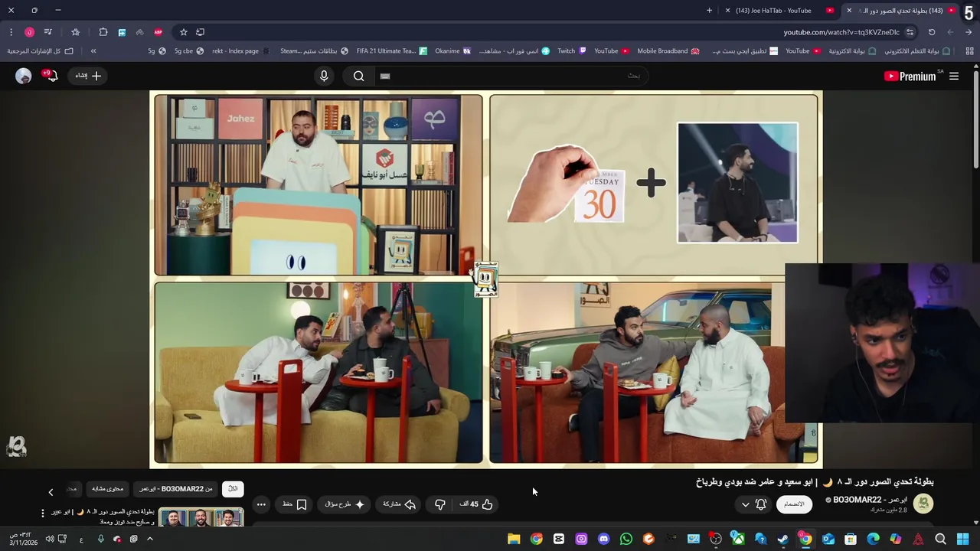This screenshot has width=980, height=551.
Task: Expand the subscription notification dropdown arrow
Action: (x=745, y=504)
